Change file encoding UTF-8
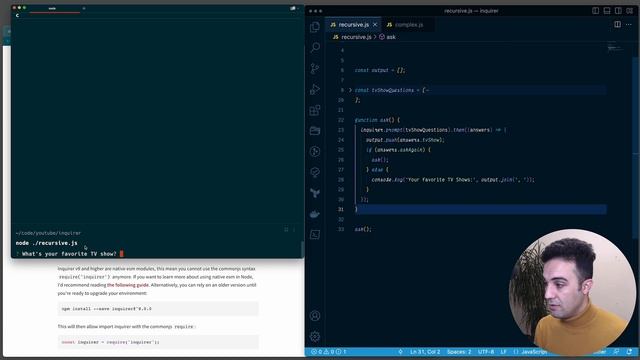The width and height of the screenshot is (640, 360). pyautogui.click(x=486, y=351)
